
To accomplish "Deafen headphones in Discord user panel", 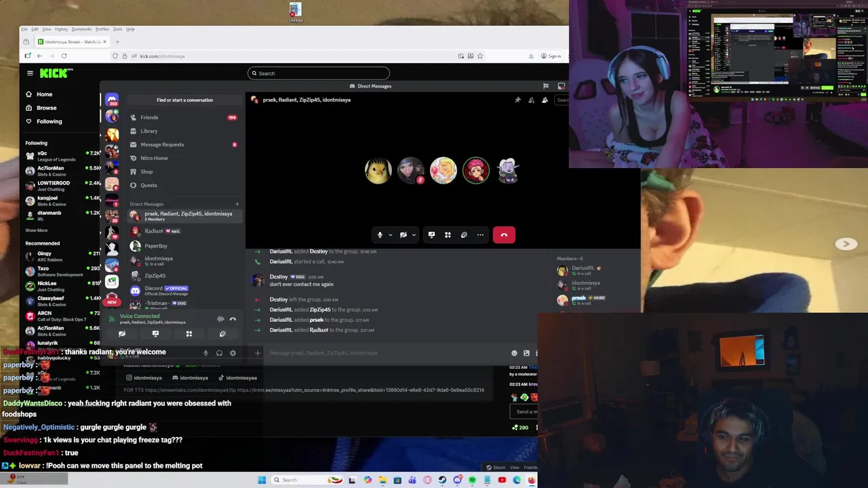I will [219, 353].
